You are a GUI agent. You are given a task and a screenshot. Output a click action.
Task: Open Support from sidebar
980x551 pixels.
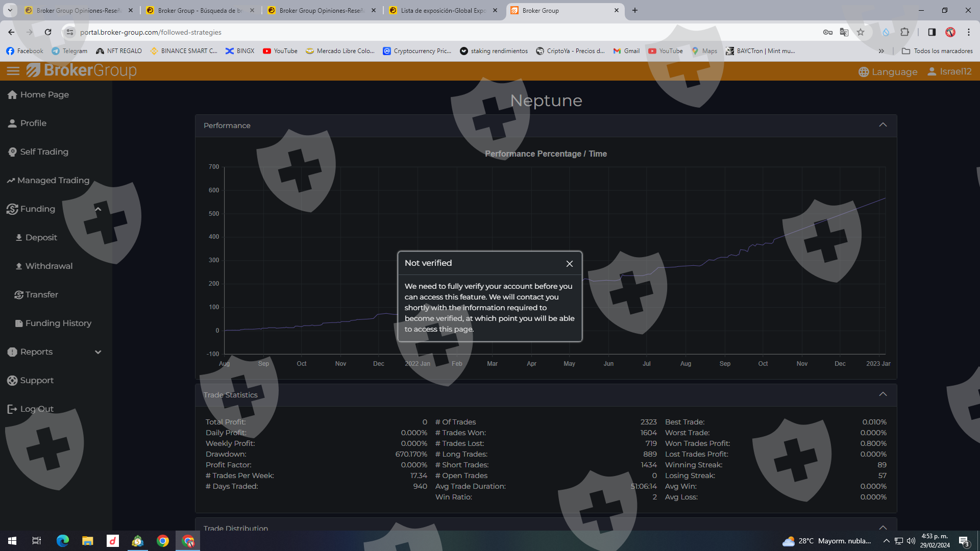[x=36, y=381]
